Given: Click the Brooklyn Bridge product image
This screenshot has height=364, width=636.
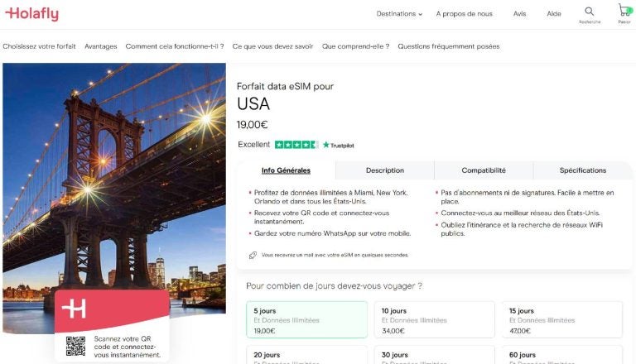Looking at the screenshot, I should pos(113,182).
